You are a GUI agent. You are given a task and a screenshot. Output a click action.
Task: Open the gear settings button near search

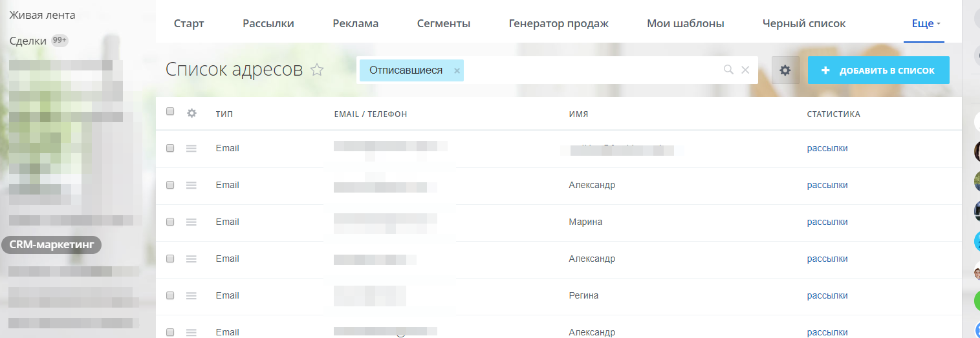(x=785, y=70)
